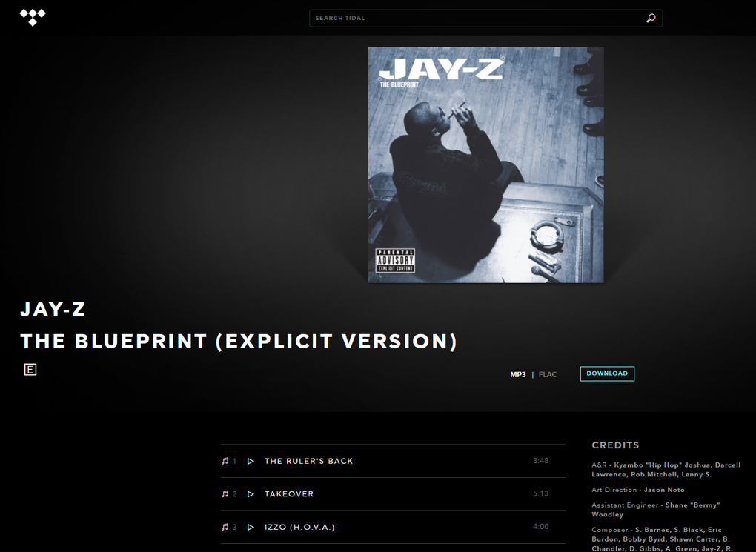Click the explicit E badge icon
The height and width of the screenshot is (552, 756).
30,369
